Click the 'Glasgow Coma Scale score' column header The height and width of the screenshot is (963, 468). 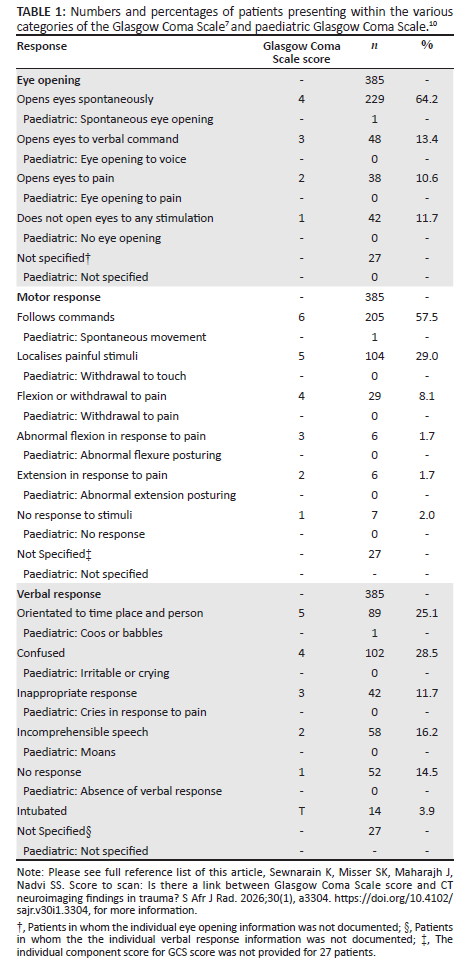tap(301, 52)
